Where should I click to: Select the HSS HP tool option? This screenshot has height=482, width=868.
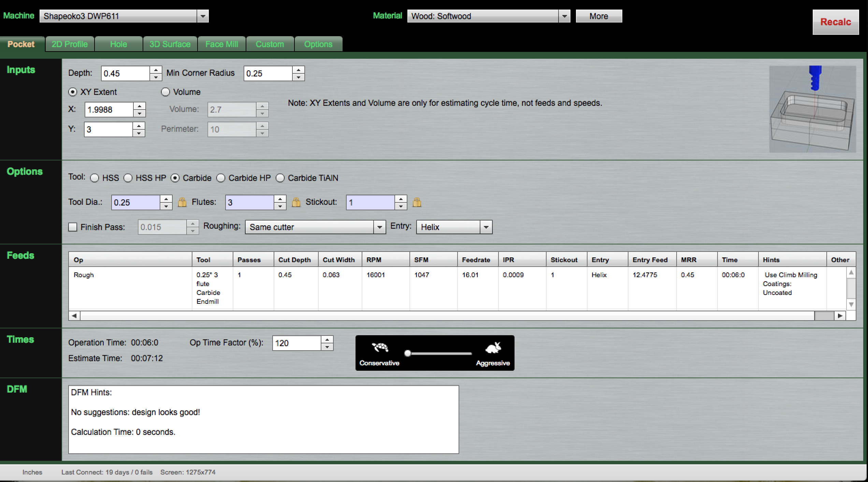(128, 178)
